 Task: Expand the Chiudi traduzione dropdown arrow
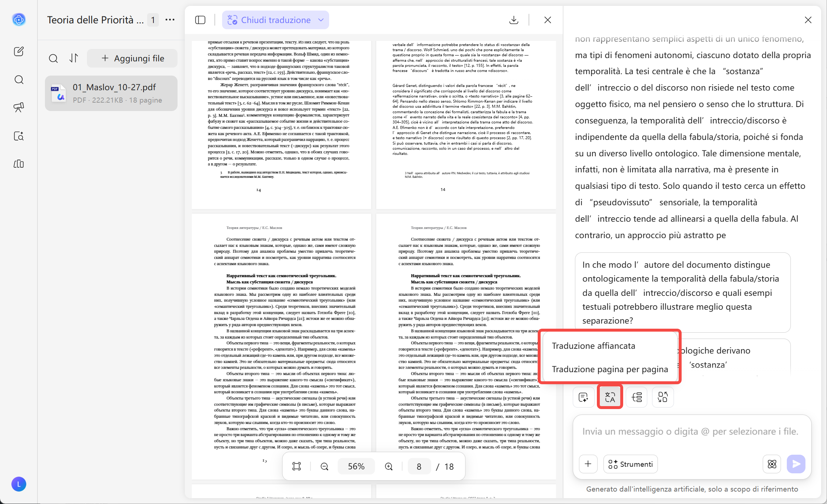tap(320, 20)
